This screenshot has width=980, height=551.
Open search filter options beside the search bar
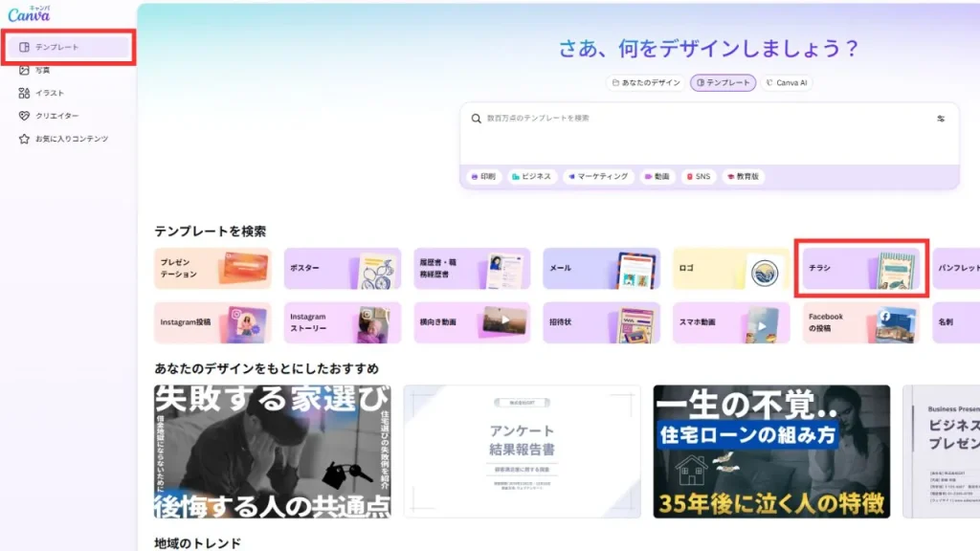[x=940, y=120]
